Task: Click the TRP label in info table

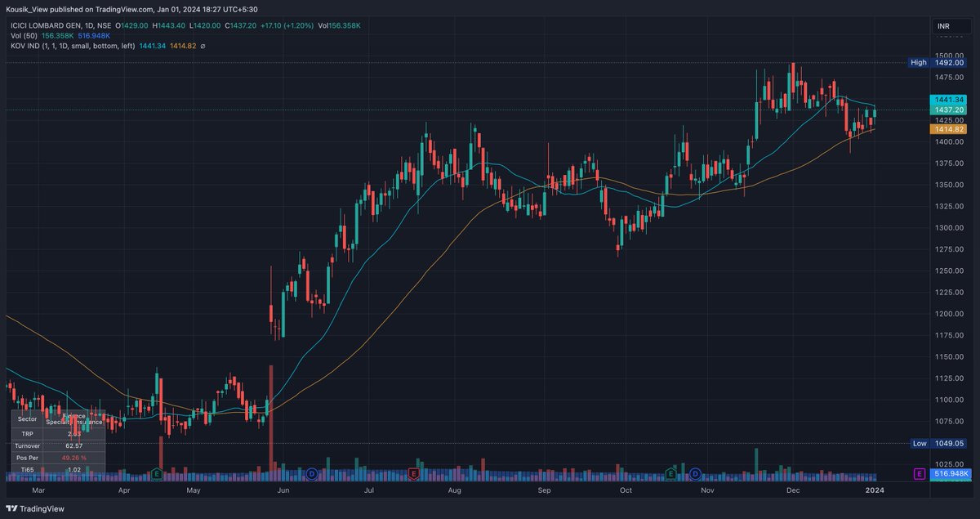Action: (x=27, y=433)
